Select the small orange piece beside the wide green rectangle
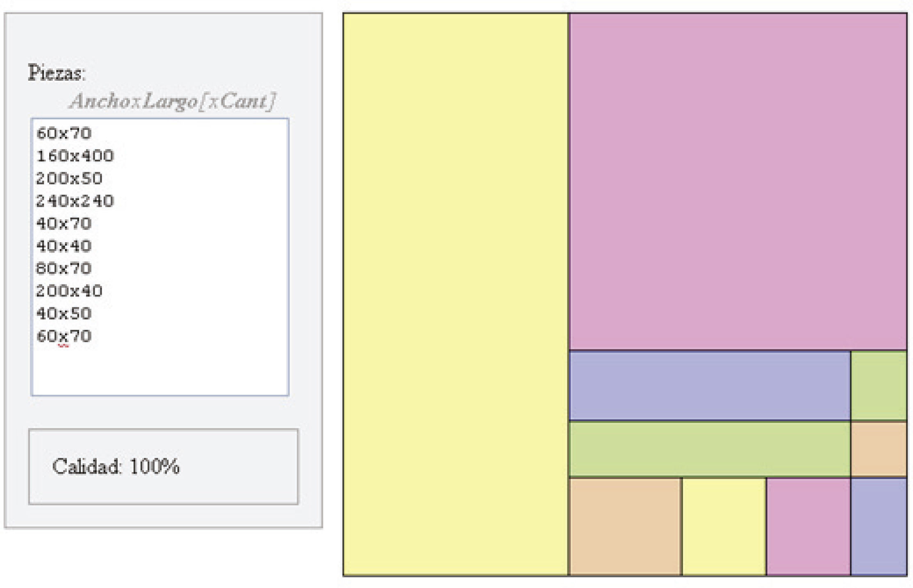This screenshot has height=588, width=913. coord(879,450)
